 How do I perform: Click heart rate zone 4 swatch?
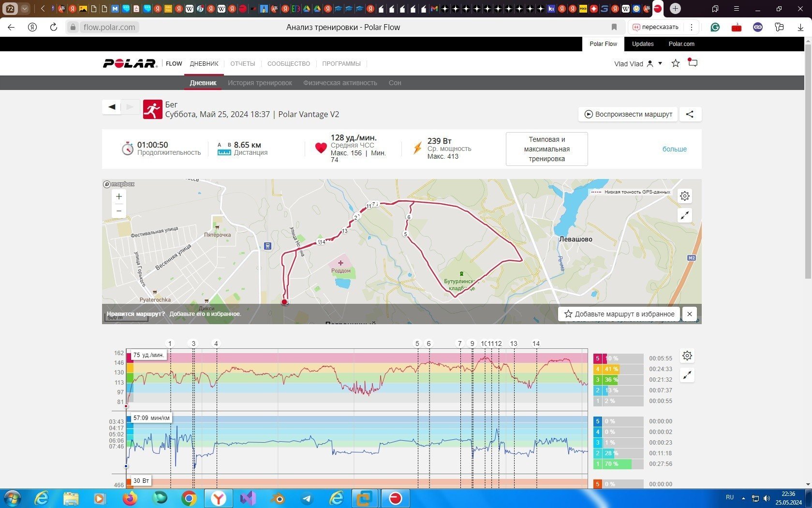point(598,369)
